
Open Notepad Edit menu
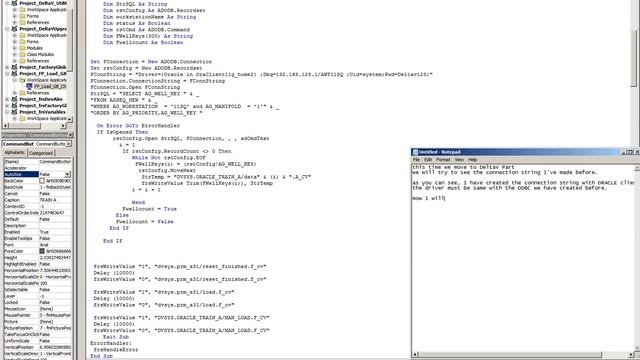428,160
